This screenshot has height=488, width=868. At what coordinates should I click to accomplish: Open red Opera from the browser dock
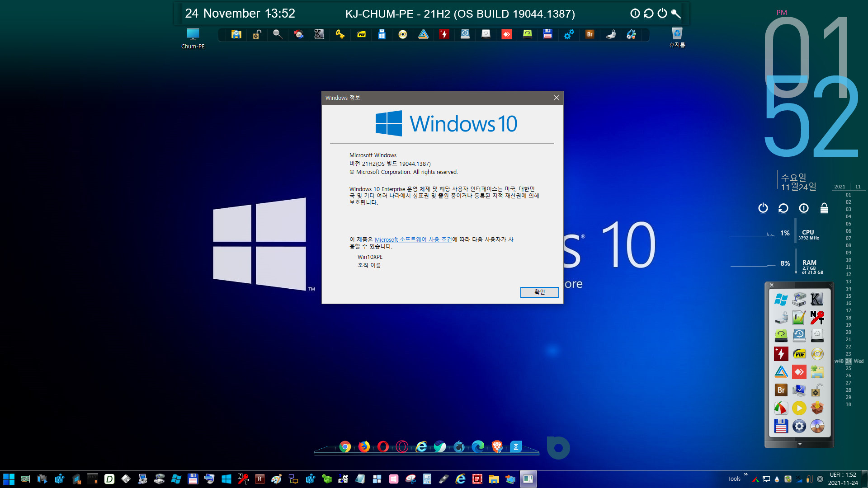(383, 447)
